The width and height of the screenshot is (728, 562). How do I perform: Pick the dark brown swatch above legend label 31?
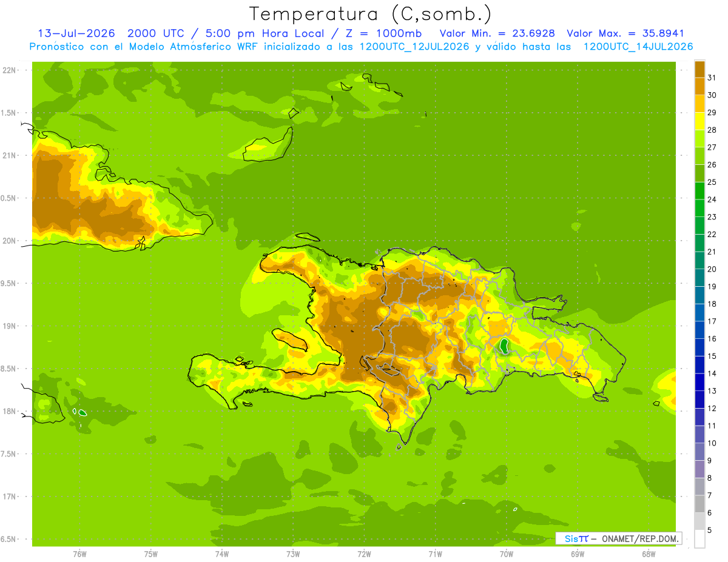tap(699, 69)
